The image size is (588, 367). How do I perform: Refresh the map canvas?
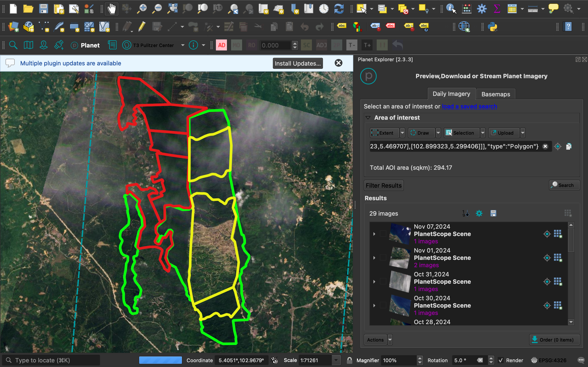coord(339,9)
